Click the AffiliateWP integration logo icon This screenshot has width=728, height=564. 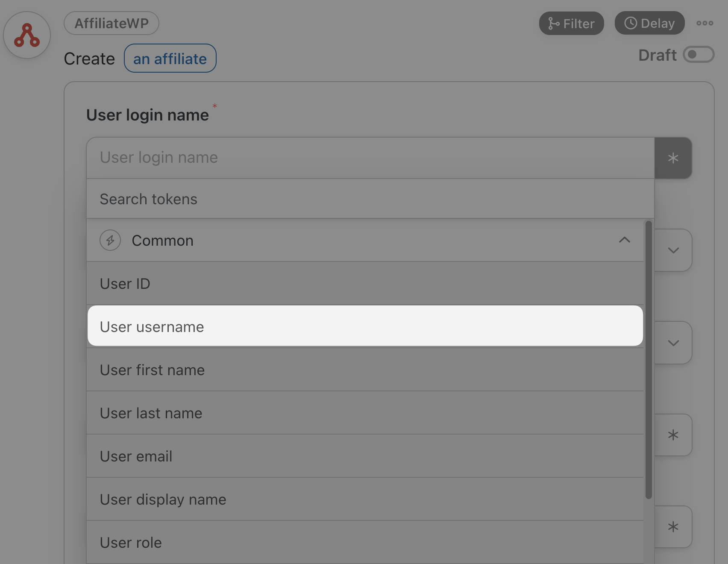point(27,35)
